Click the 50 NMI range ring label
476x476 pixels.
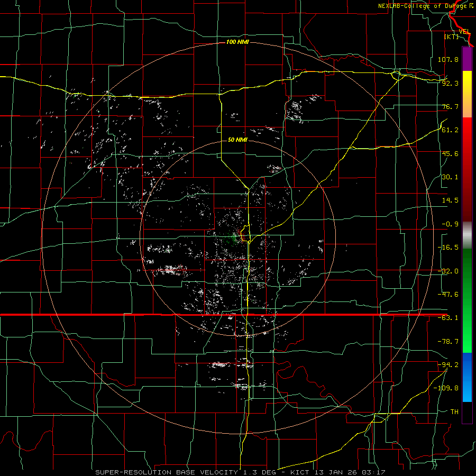237,140
